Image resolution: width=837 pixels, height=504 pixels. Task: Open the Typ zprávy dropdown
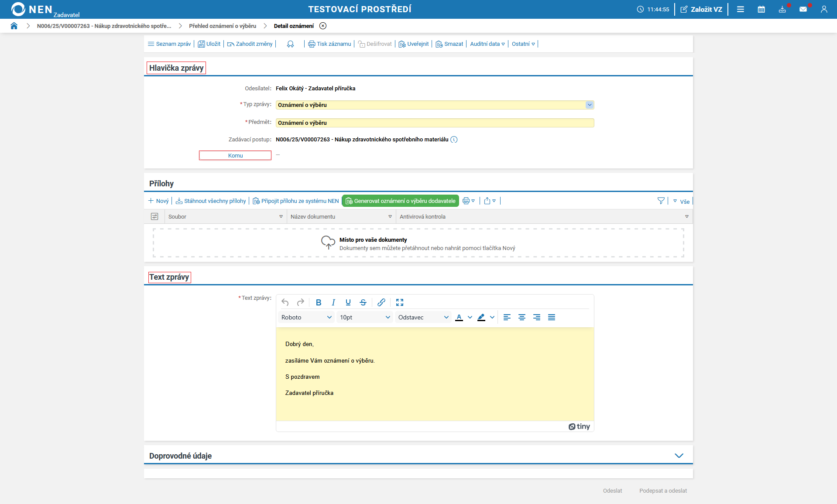(589, 105)
